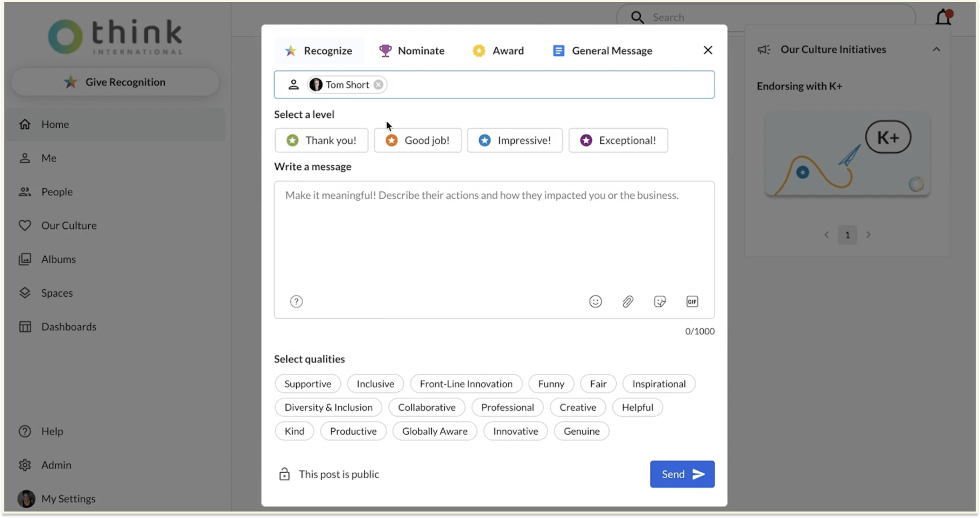Click the post privacy lock icon

pos(284,474)
